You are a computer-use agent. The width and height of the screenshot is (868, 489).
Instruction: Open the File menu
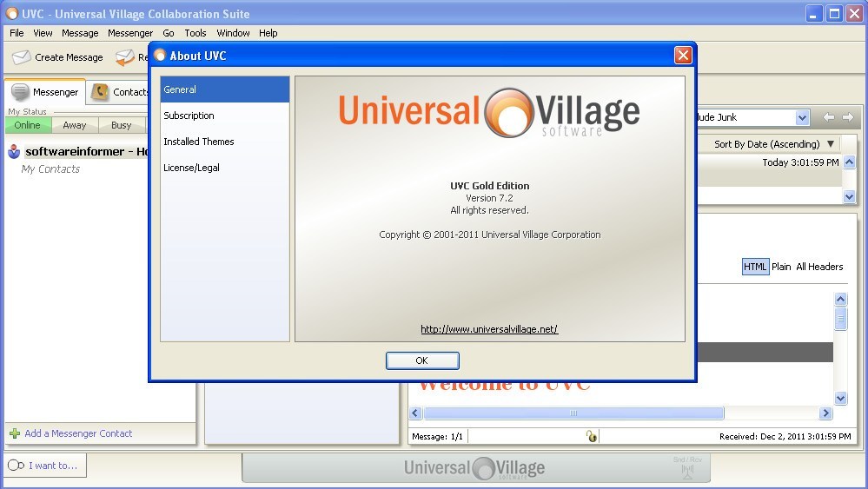click(17, 33)
